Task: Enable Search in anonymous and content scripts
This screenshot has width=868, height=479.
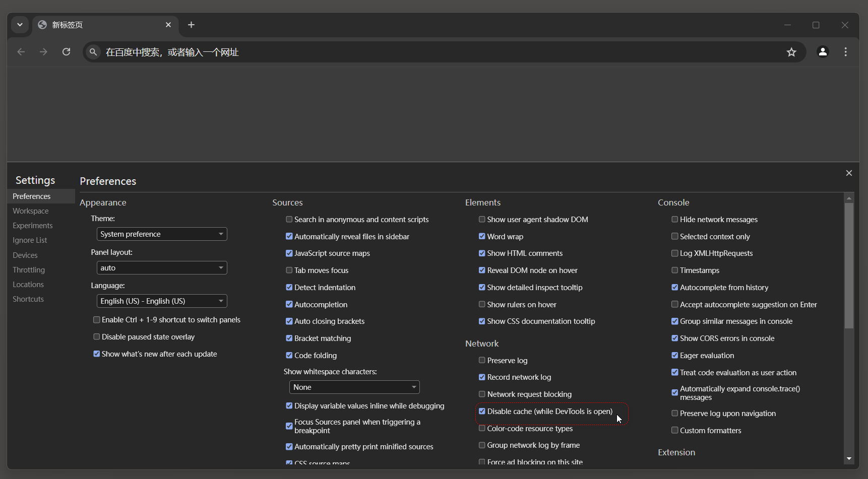Action: point(289,220)
